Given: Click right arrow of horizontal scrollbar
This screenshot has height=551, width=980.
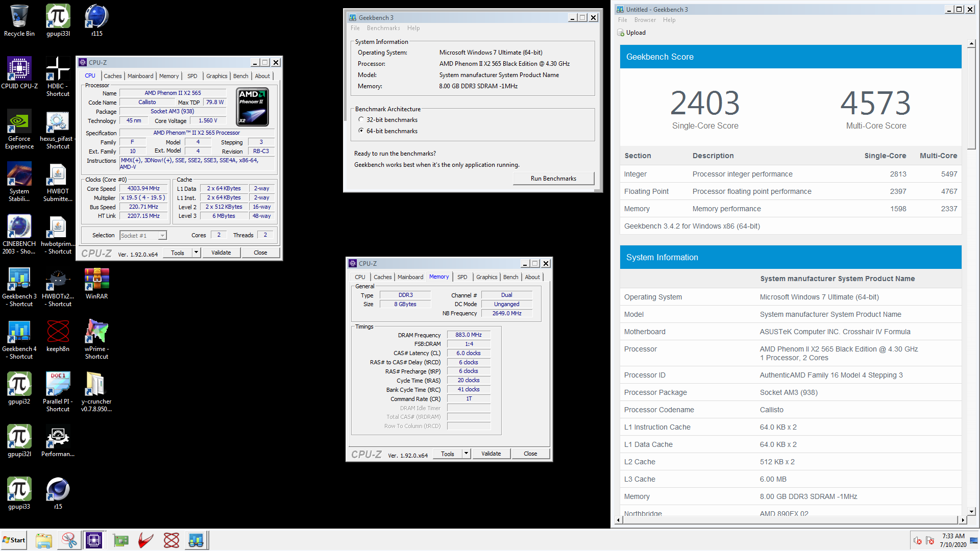Looking at the screenshot, I should (x=963, y=520).
